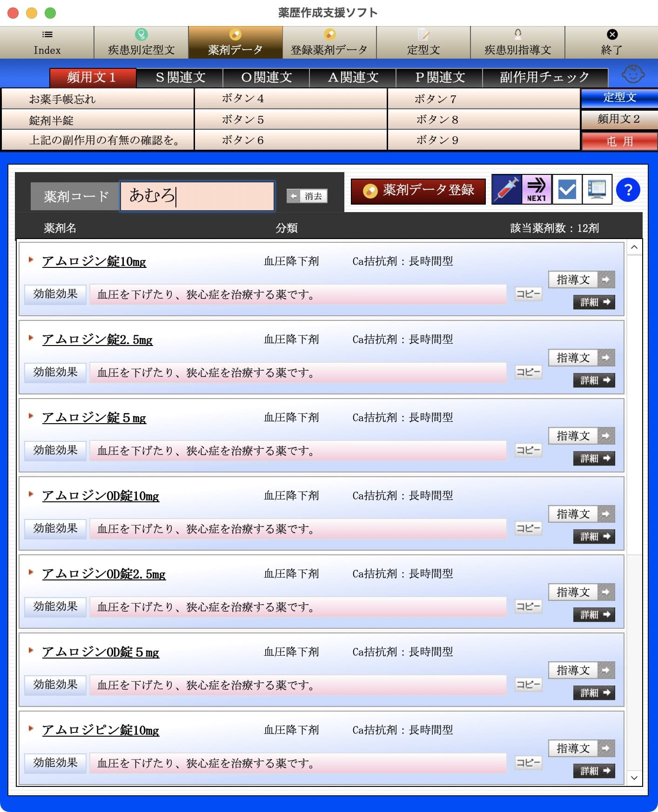Select the O関連文 tab
The height and width of the screenshot is (812, 658).
coord(266,78)
